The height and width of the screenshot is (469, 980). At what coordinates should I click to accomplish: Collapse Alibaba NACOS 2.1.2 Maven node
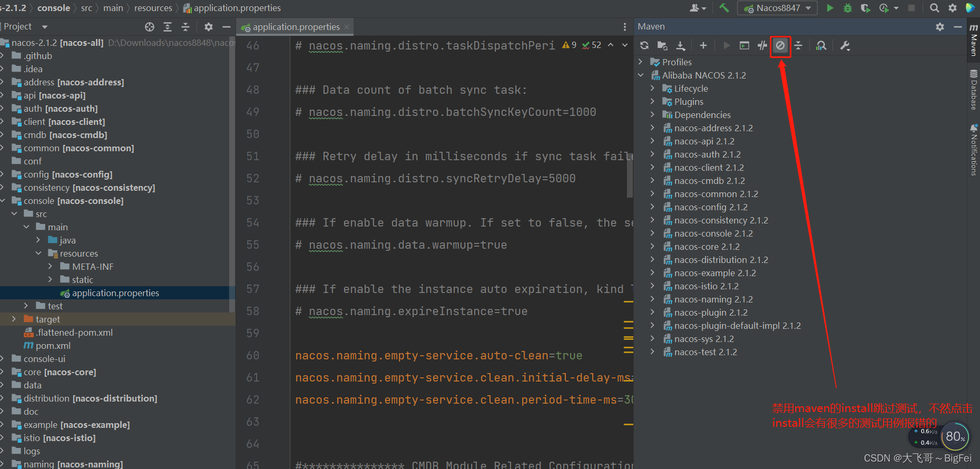641,75
